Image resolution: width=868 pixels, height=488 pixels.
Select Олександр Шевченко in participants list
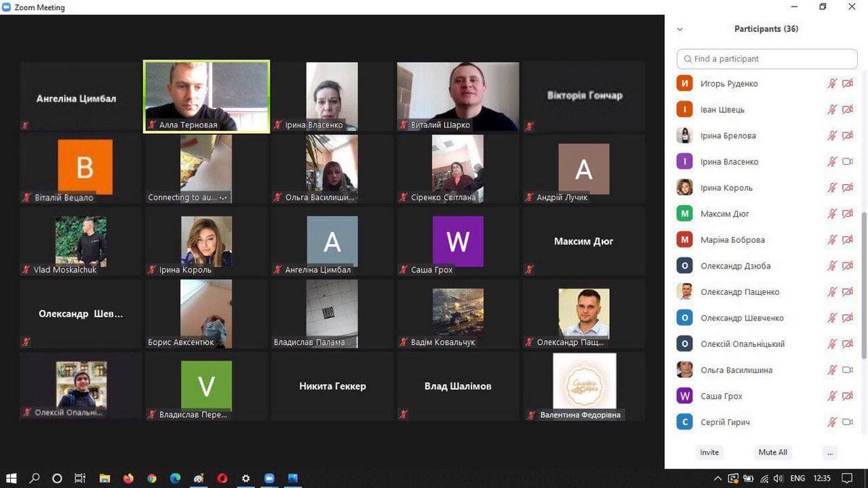point(741,318)
